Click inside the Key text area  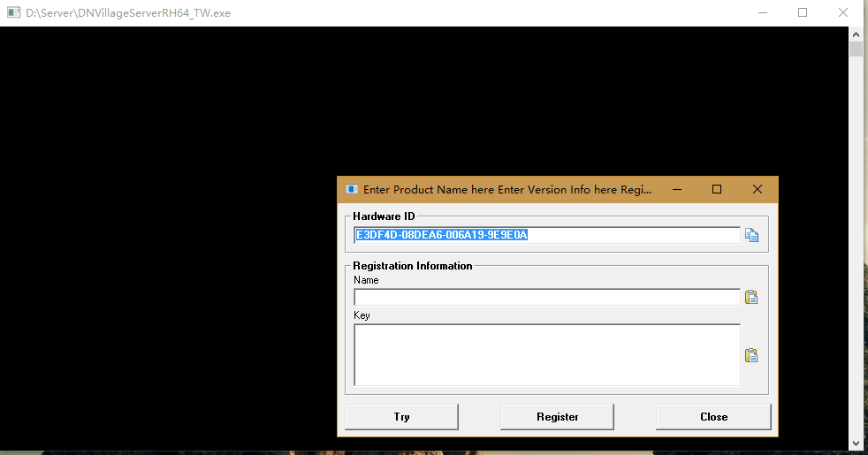point(547,355)
